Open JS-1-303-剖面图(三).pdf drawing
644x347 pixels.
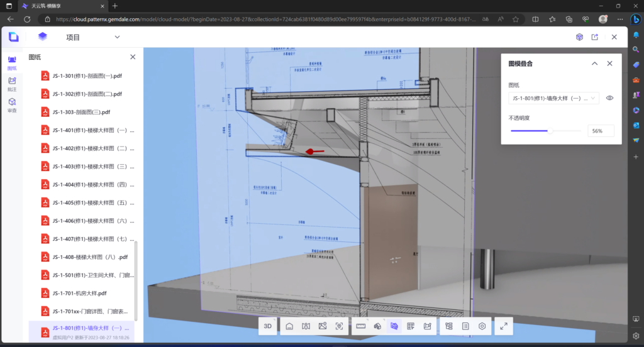(x=81, y=112)
